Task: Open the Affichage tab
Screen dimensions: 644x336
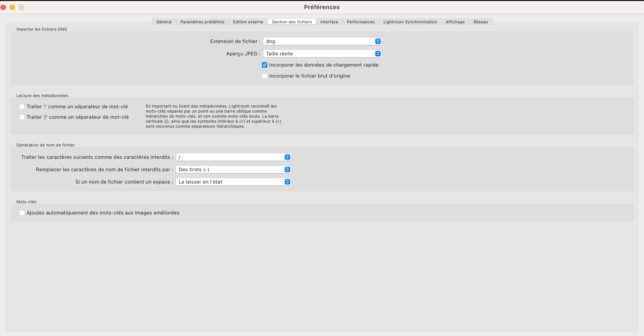Action: tap(455, 22)
